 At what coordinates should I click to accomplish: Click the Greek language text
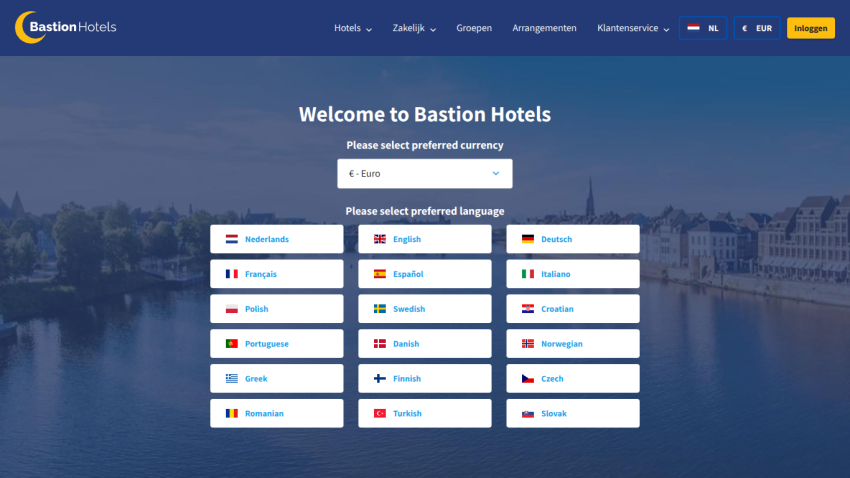pyautogui.click(x=256, y=378)
